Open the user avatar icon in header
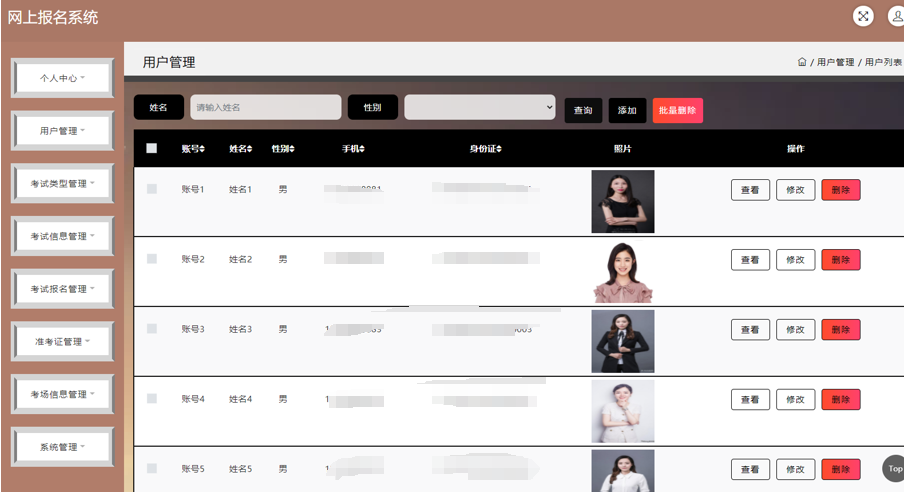The height and width of the screenshot is (492, 904). [x=897, y=16]
